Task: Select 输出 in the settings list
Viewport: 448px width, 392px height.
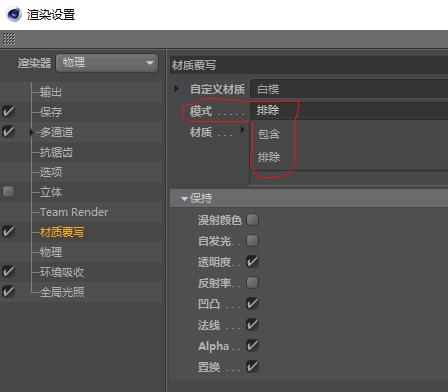Action: (51, 92)
